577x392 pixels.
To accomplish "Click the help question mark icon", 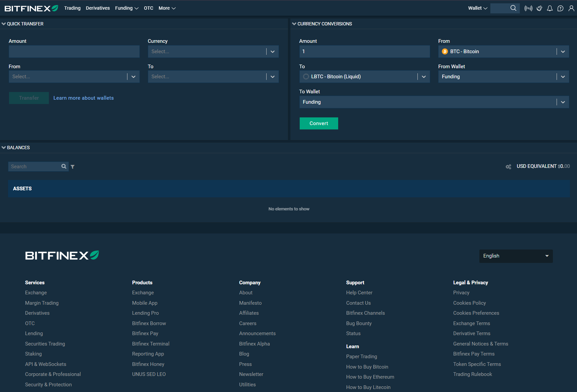I will pos(560,8).
